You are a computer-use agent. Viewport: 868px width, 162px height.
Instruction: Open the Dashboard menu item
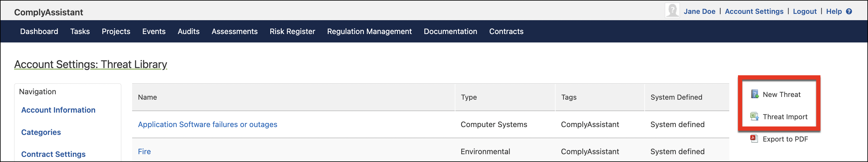point(39,31)
